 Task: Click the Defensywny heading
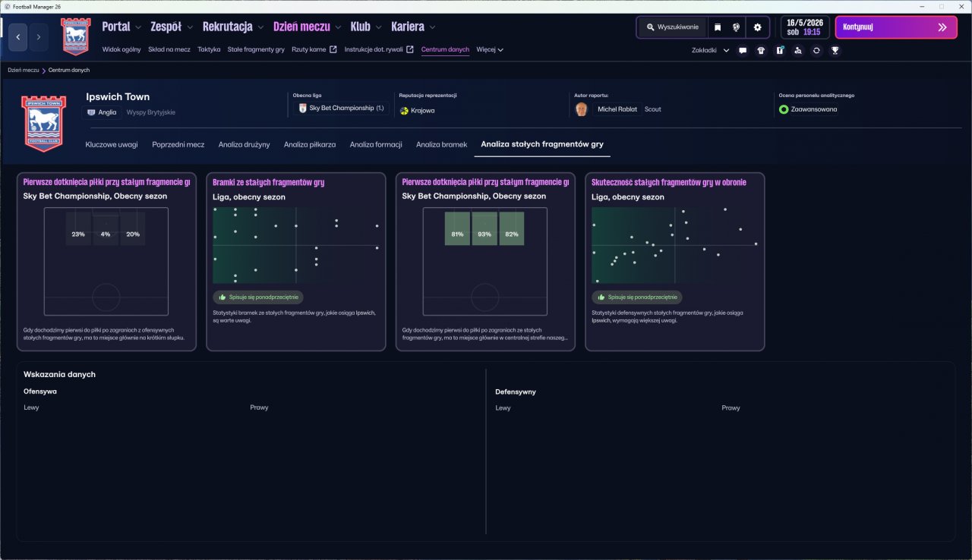[516, 392]
